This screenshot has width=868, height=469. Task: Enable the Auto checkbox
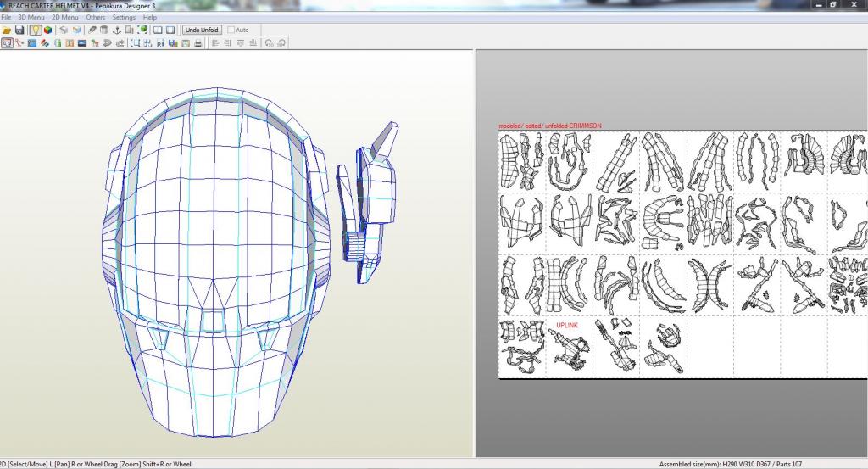click(231, 30)
